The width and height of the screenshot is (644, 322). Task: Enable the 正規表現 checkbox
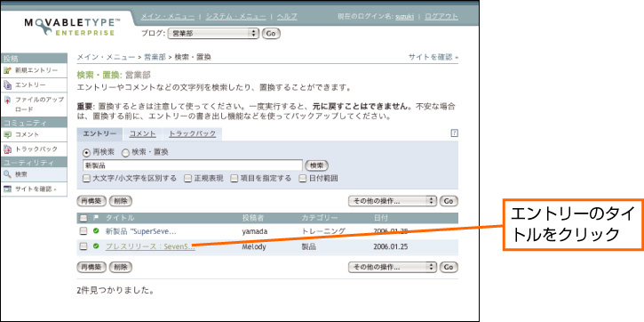click(x=187, y=179)
